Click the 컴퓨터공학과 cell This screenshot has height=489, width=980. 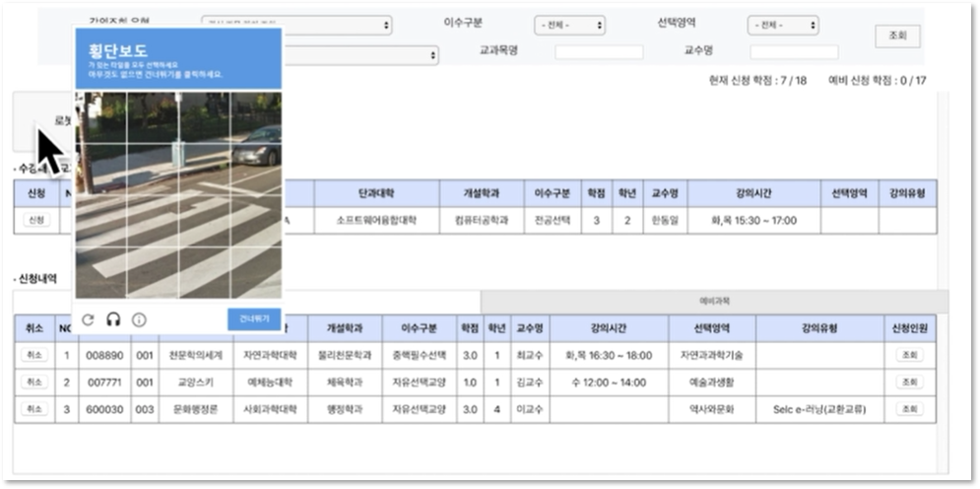coord(482,220)
